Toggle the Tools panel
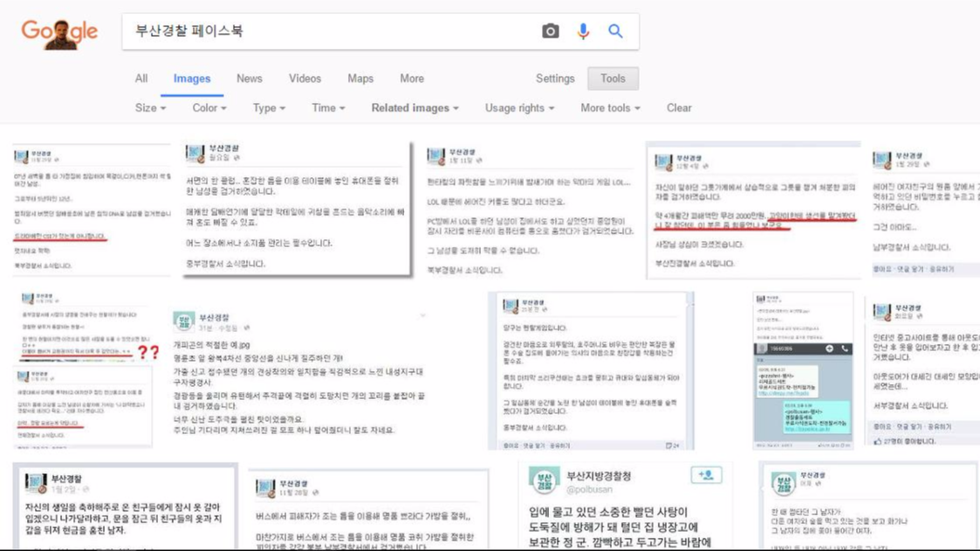980x551 pixels. [613, 79]
